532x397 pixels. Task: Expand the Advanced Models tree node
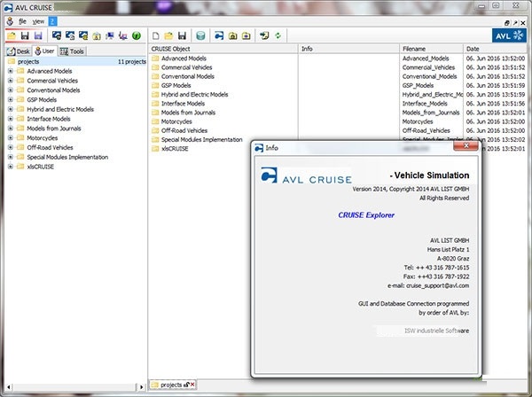pos(10,72)
